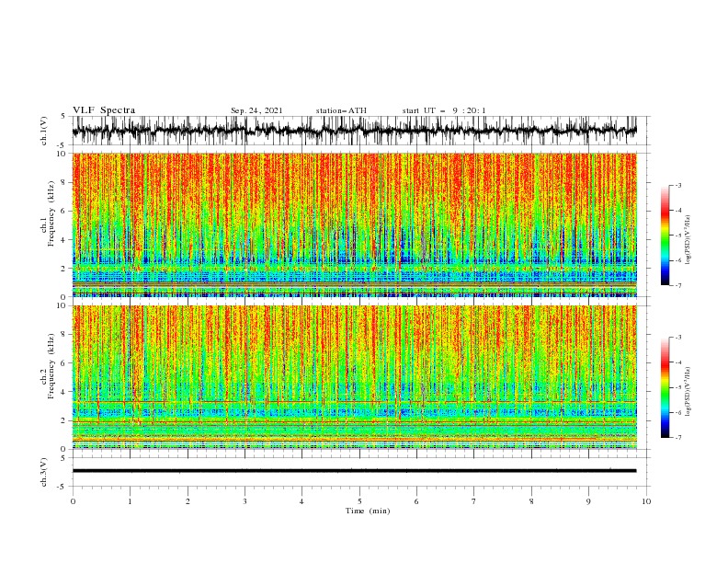Viewport: 728px width, 563px height.
Task: Click inside the ch.2 spectrogram panel
Action: pyautogui.click(x=354, y=377)
